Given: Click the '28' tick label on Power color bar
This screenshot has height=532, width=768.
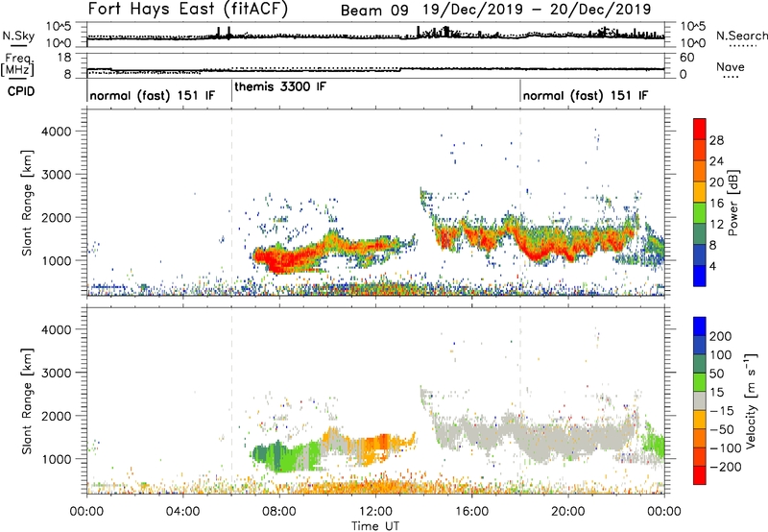Looking at the screenshot, I should coord(716,140).
